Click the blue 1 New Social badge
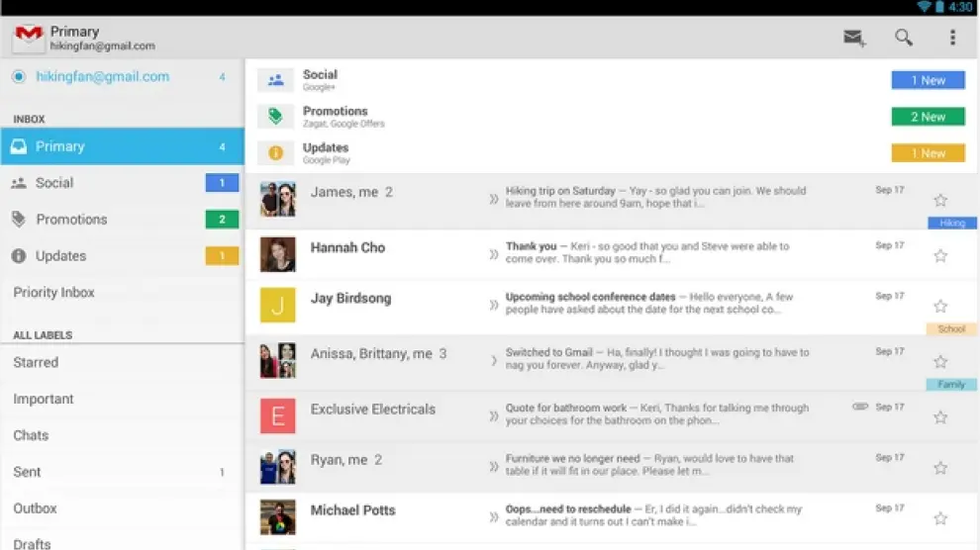This screenshot has width=980, height=550. coord(928,80)
